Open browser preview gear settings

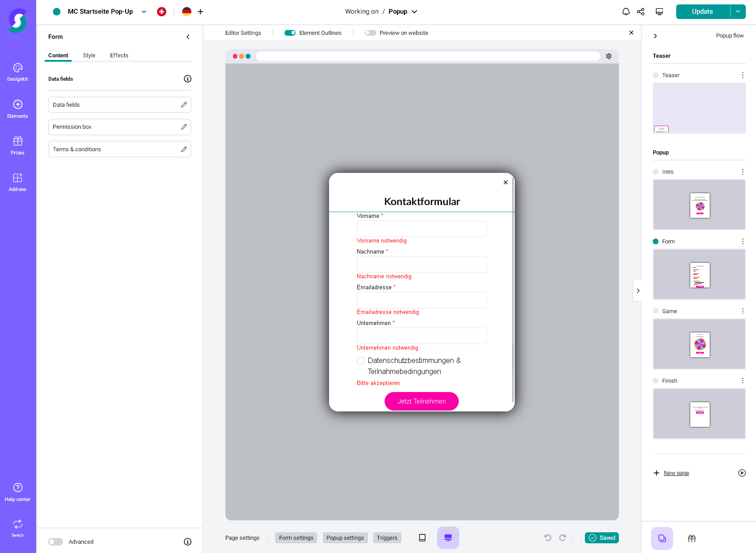pyautogui.click(x=609, y=56)
